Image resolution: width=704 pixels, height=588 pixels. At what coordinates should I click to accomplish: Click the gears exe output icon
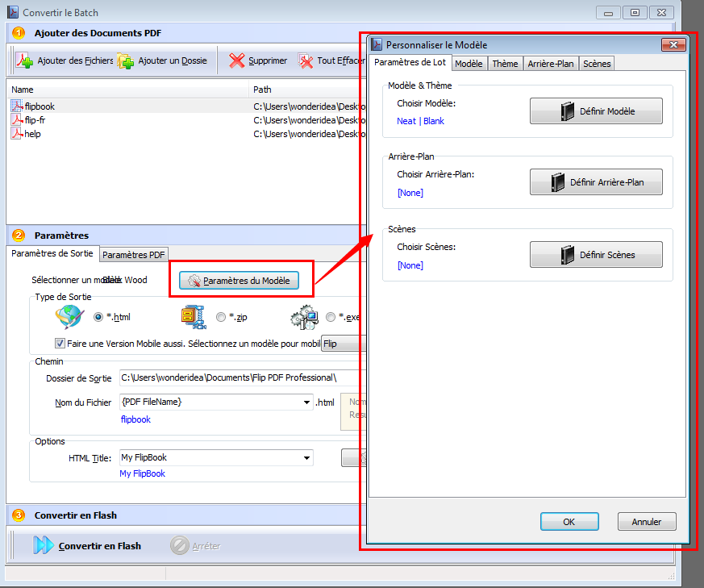[304, 317]
